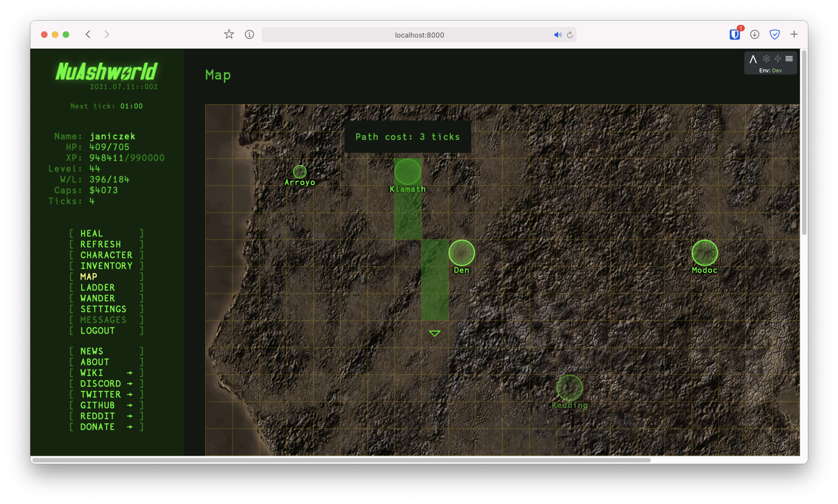The height and width of the screenshot is (504, 838).
Task: Click the player position triangle marker
Action: point(434,333)
